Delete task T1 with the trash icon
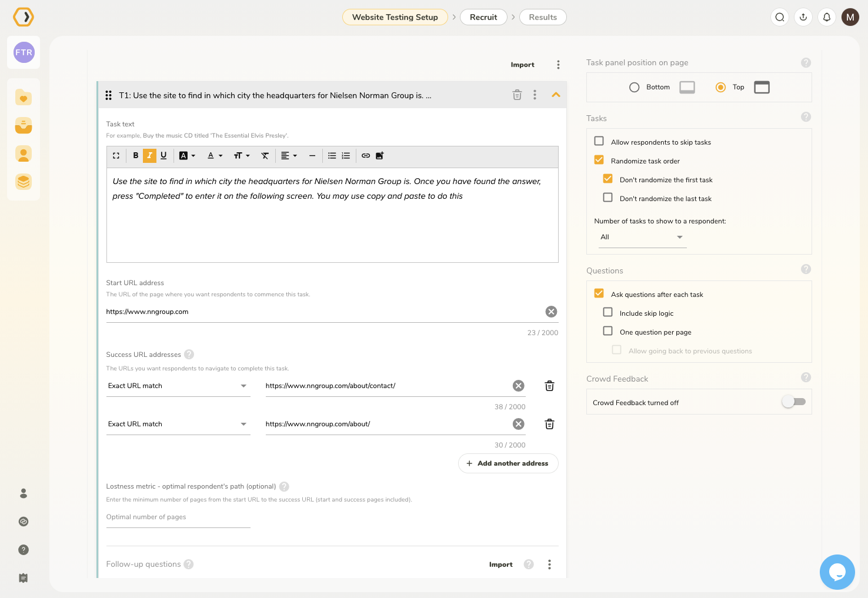 click(517, 95)
